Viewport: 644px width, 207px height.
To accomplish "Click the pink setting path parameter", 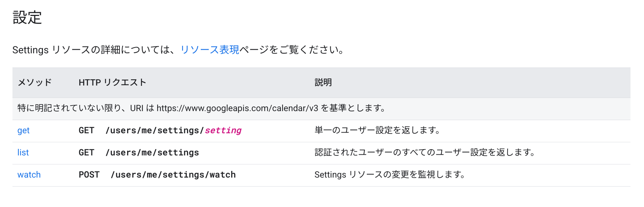I will click(x=223, y=130).
